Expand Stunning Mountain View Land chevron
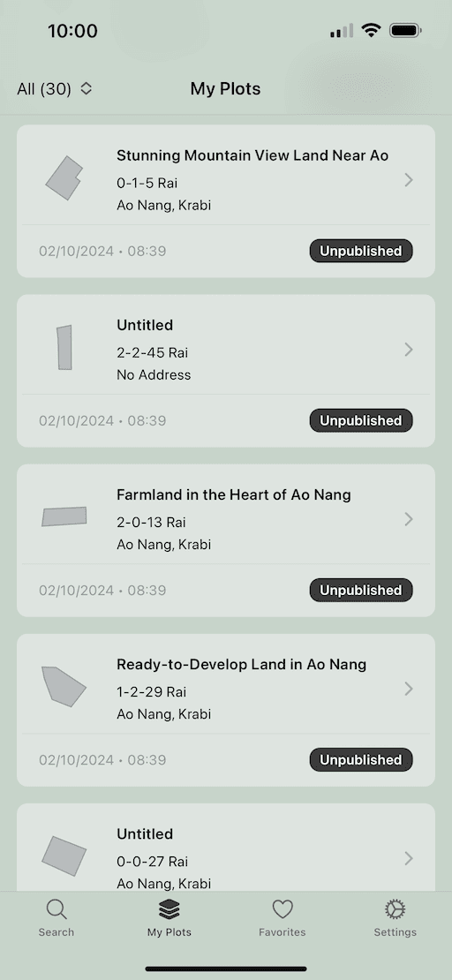 pos(409,180)
